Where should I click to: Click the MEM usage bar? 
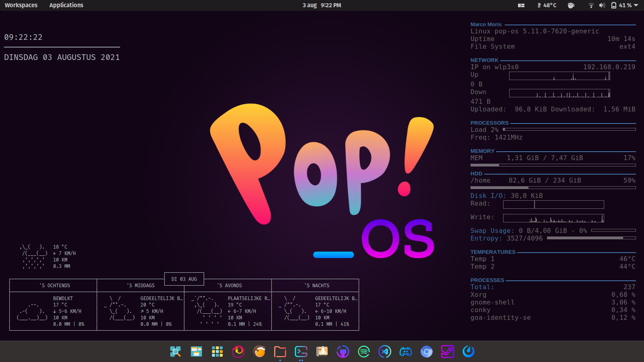553,165
